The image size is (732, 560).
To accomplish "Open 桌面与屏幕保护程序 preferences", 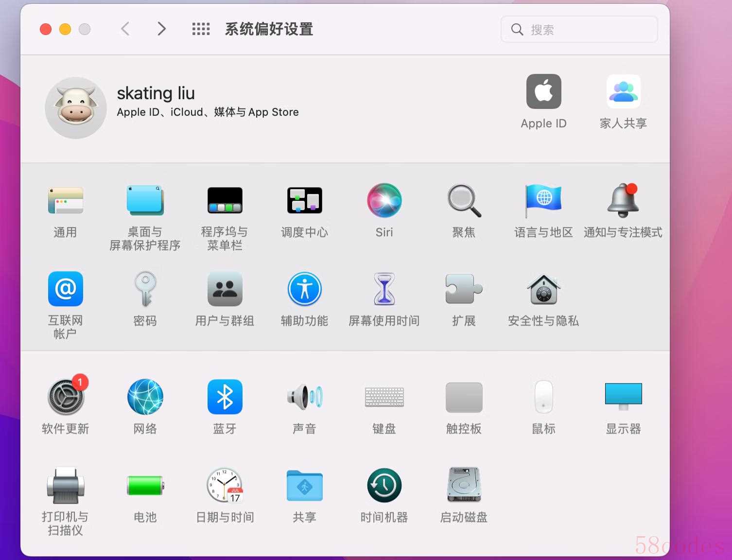I will tap(145, 200).
